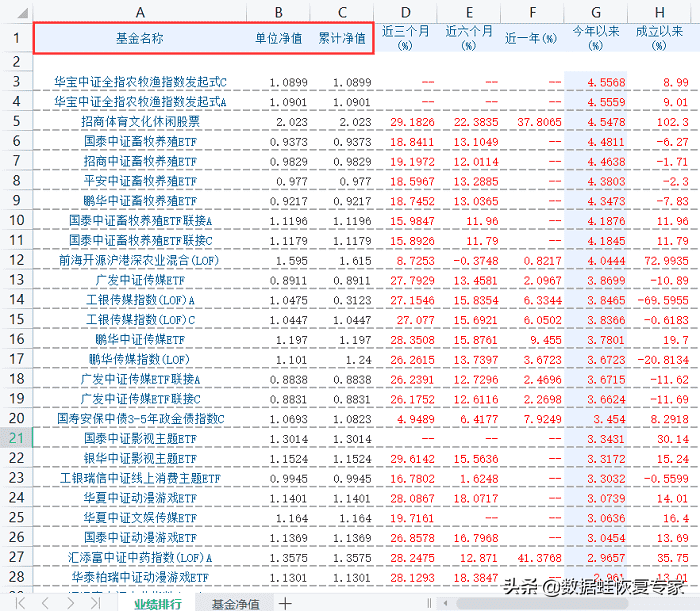Open the 业绩排行 sheet tab
Viewport: 700px width, 611px height.
(x=158, y=604)
